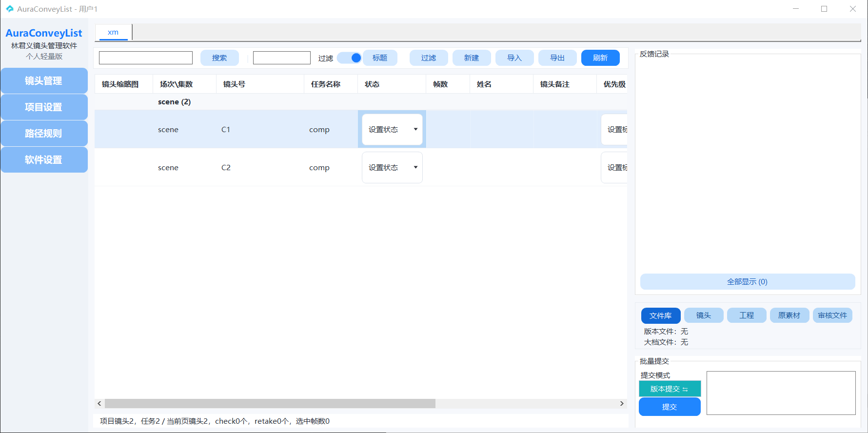Click the 刷新 refresh button
The image size is (868, 433).
point(600,58)
